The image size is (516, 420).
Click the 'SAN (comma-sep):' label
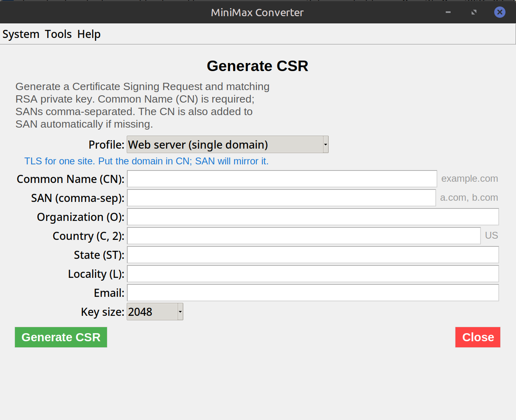[78, 198]
